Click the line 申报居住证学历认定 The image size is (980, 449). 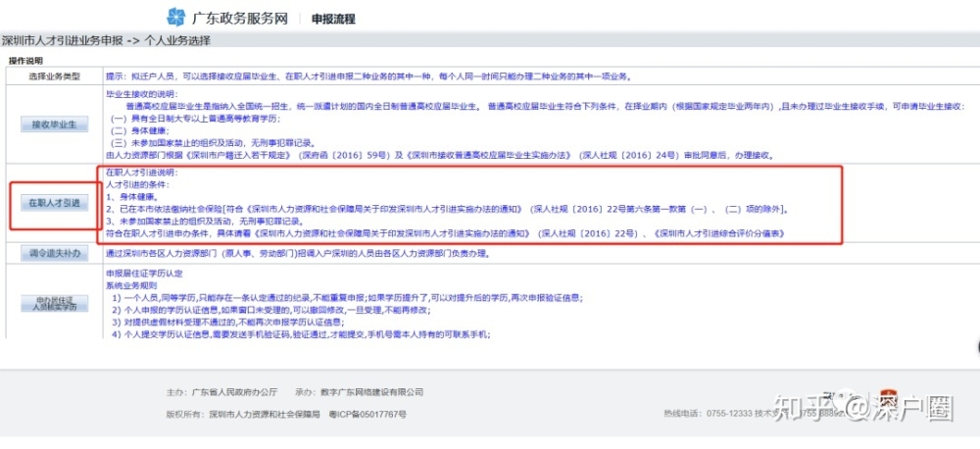pos(144,274)
